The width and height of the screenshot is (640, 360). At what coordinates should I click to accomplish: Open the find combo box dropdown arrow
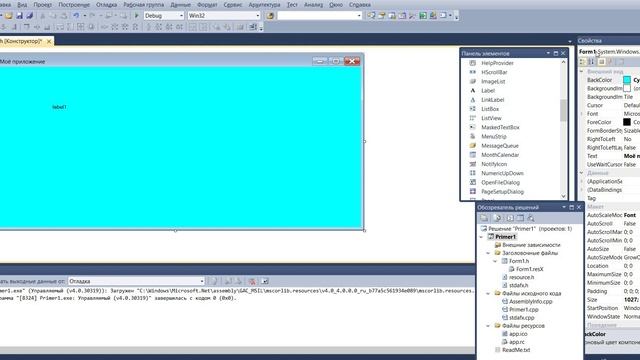pyautogui.click(x=359, y=16)
